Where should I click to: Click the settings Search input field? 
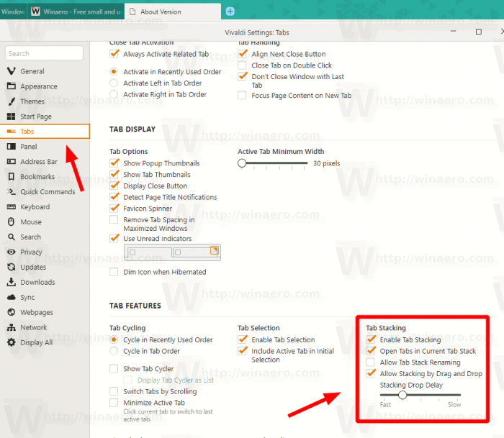pos(45,53)
